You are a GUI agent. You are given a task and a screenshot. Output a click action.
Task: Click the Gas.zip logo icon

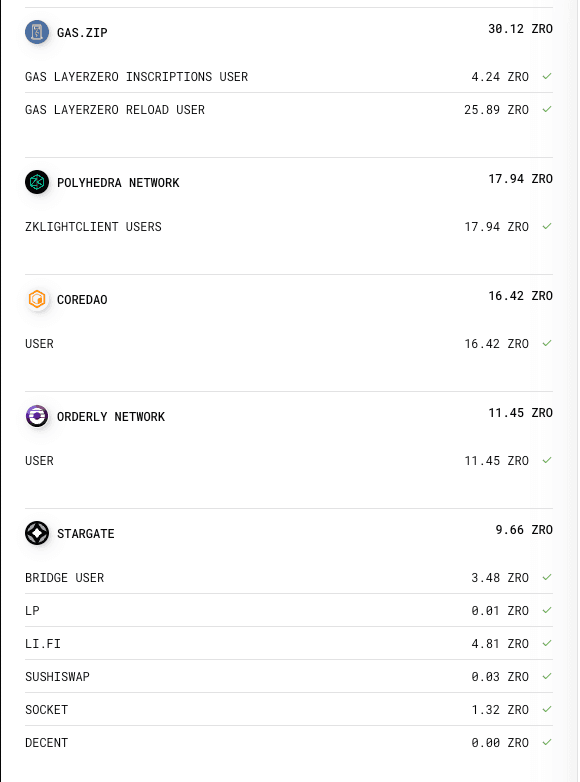[x=37, y=32]
